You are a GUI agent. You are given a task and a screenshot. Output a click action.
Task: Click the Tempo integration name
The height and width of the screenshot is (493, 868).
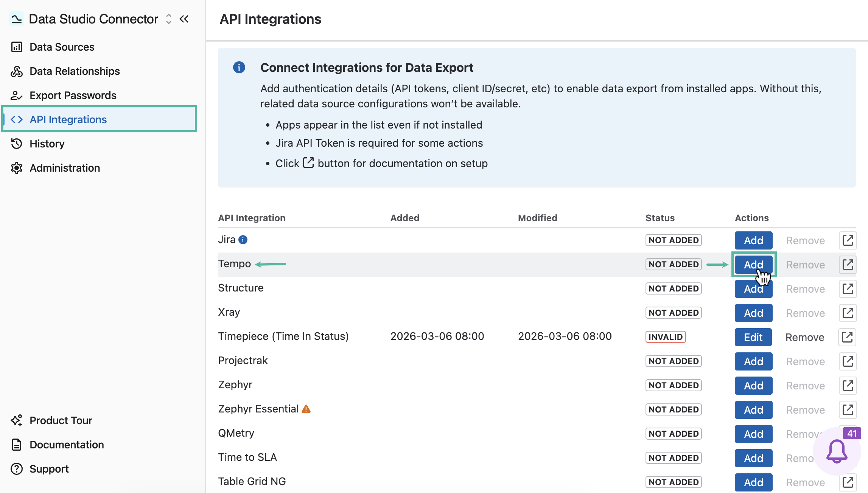pos(235,264)
